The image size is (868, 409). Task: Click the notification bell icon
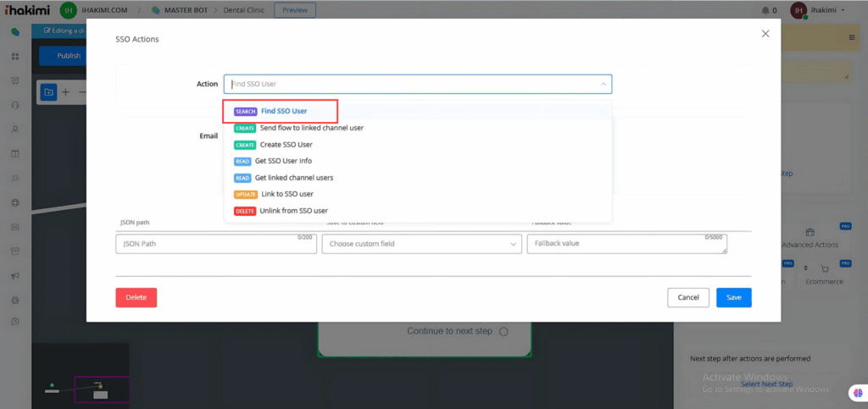[765, 10]
